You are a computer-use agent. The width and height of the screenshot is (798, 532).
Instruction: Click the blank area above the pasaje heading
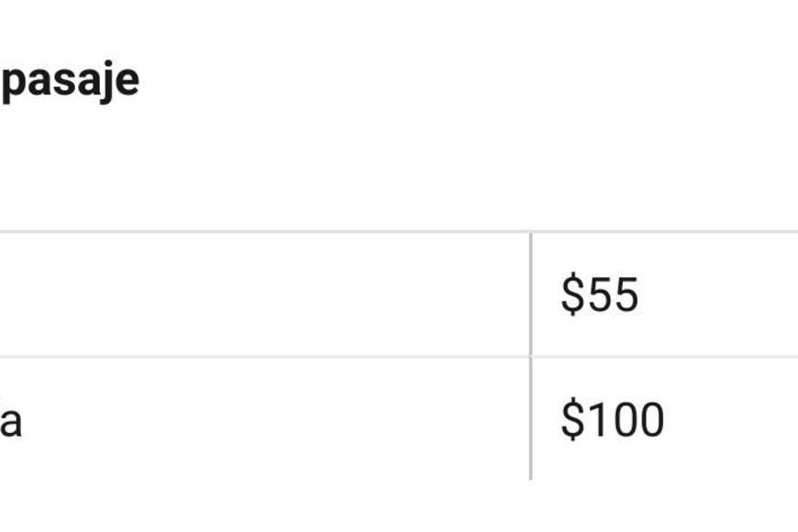click(367, 23)
